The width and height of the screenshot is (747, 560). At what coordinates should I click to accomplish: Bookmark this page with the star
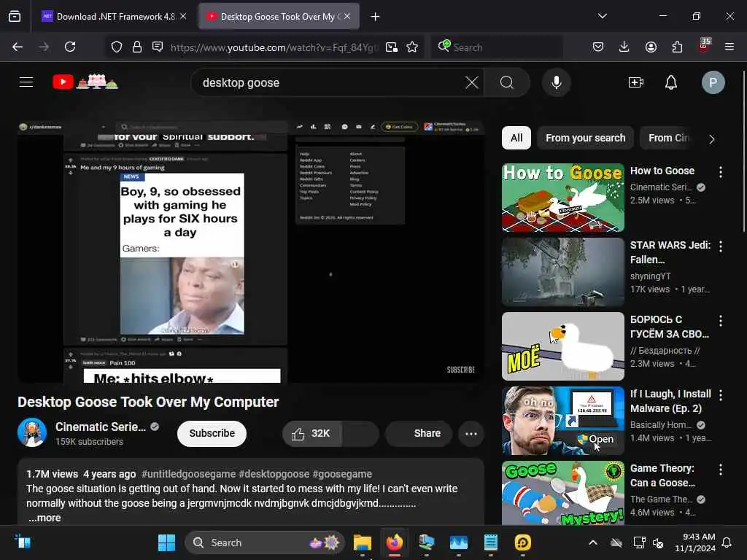412,47
